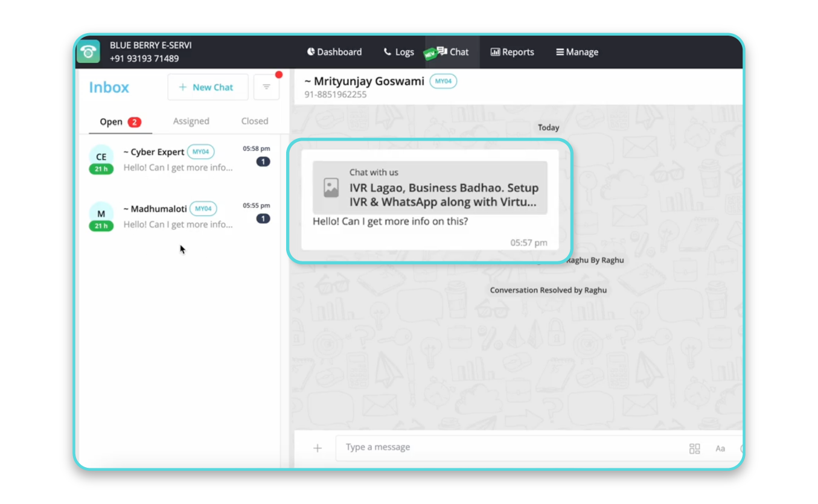Open the Closed conversations tab

254,121
